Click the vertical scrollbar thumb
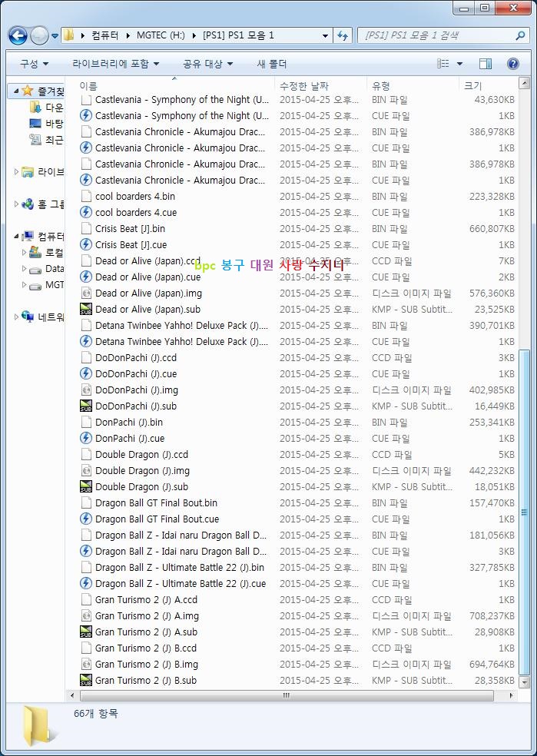The width and height of the screenshot is (537, 756). tap(524, 512)
